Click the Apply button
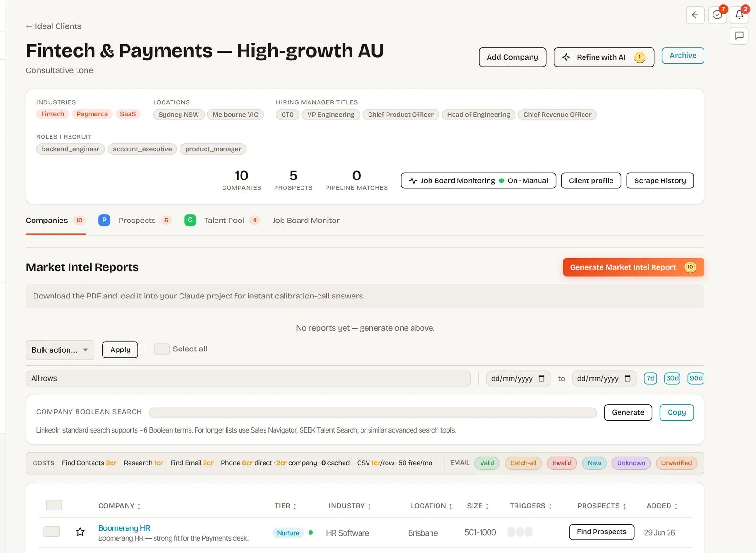756x553 pixels. [120, 350]
